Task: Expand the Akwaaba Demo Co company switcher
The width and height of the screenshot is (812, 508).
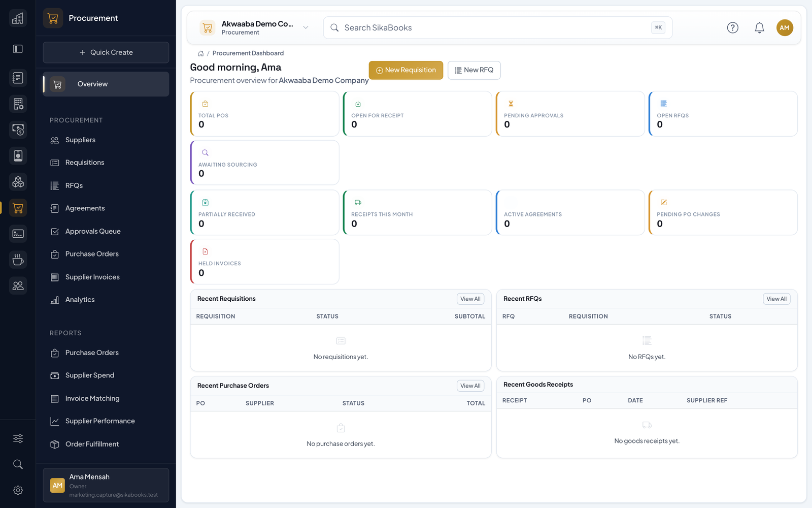Action: [255, 28]
